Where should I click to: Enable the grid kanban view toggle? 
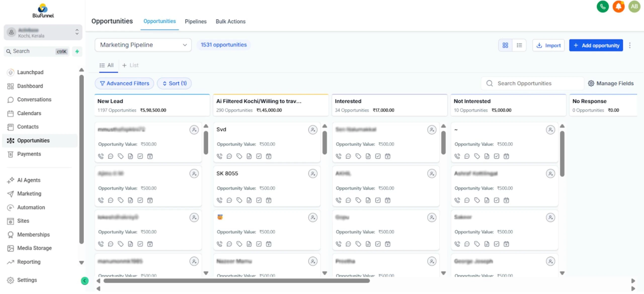(505, 45)
